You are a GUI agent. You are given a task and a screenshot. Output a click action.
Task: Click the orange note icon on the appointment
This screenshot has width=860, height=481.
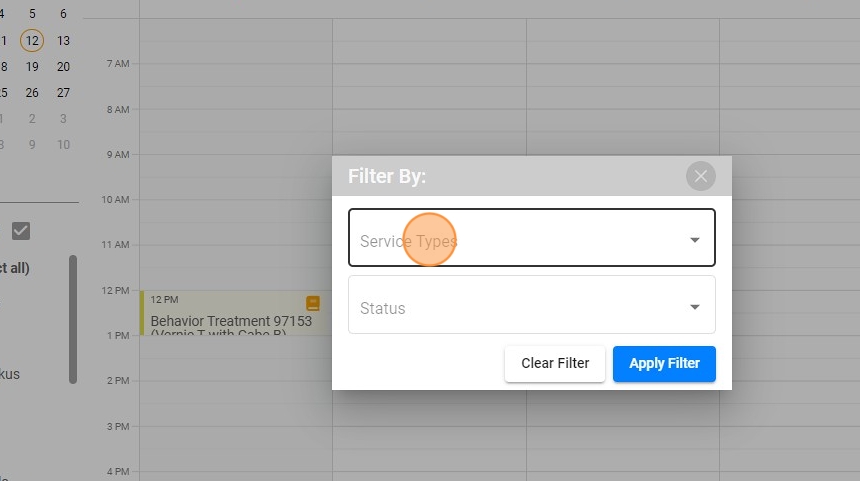(313, 302)
